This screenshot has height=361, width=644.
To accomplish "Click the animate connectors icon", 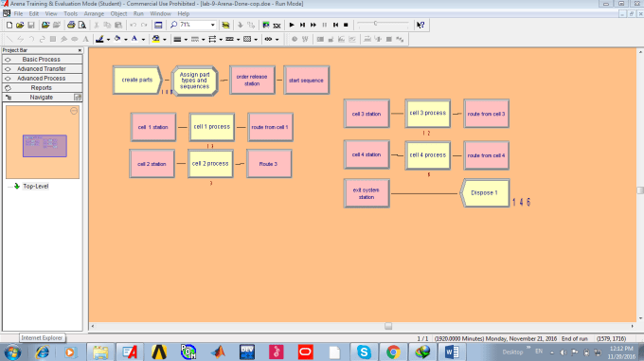I will click(x=266, y=25).
